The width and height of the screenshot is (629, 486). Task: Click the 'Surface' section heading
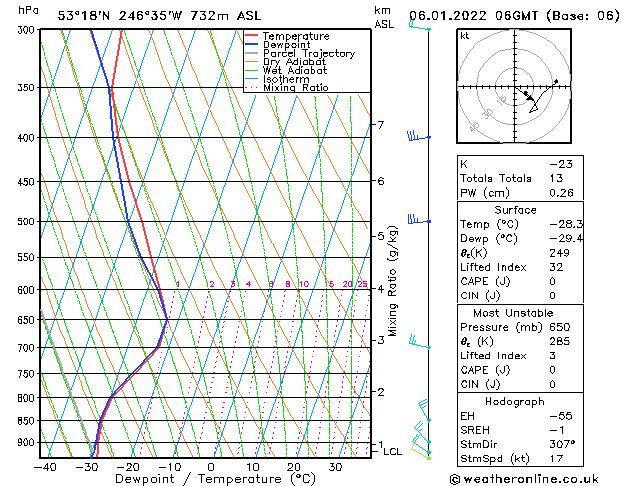click(515, 210)
